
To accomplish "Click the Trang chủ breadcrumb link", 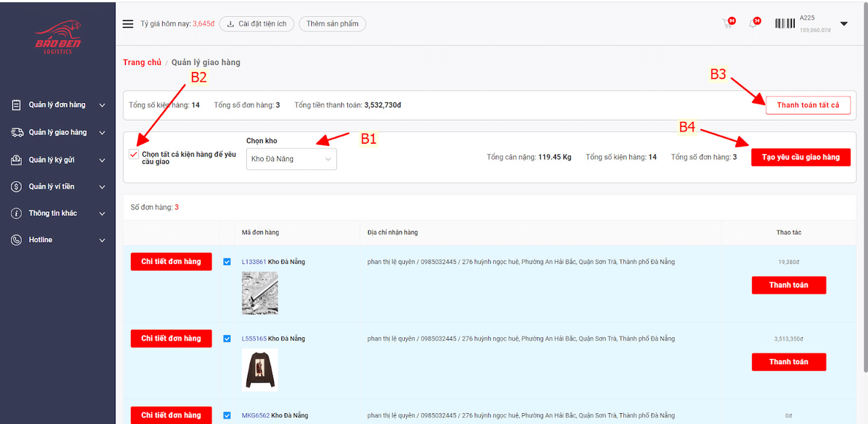I will pyautogui.click(x=142, y=62).
